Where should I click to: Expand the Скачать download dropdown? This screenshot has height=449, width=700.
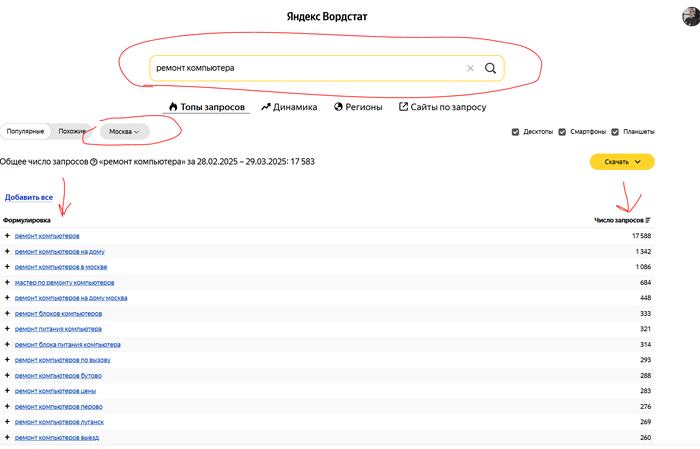[622, 162]
